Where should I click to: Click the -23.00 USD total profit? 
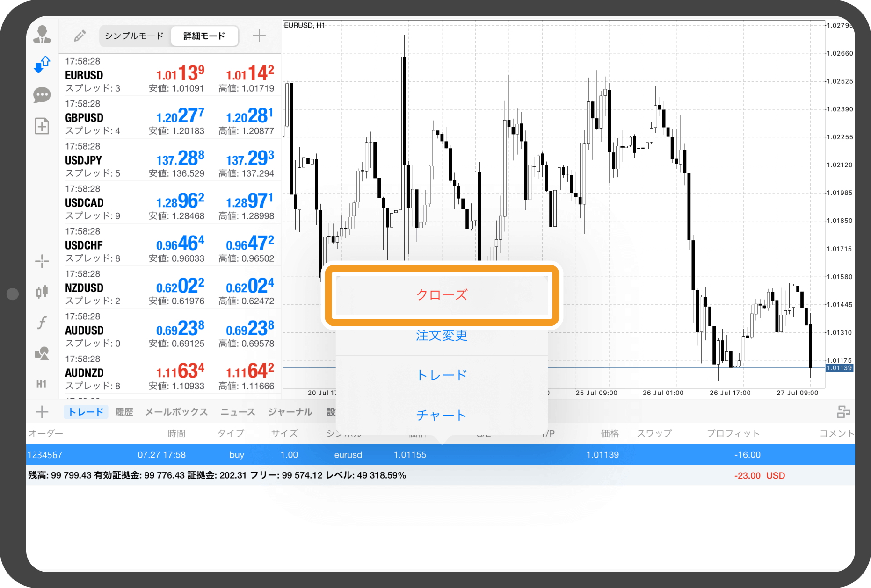click(x=760, y=476)
